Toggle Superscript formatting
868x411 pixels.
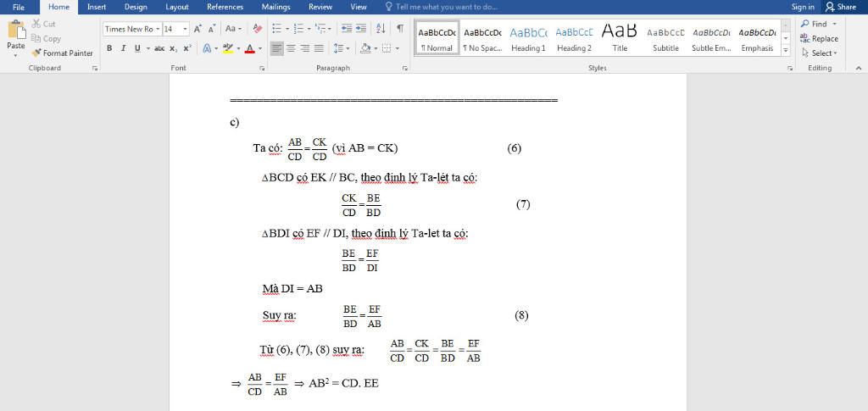[x=187, y=48]
